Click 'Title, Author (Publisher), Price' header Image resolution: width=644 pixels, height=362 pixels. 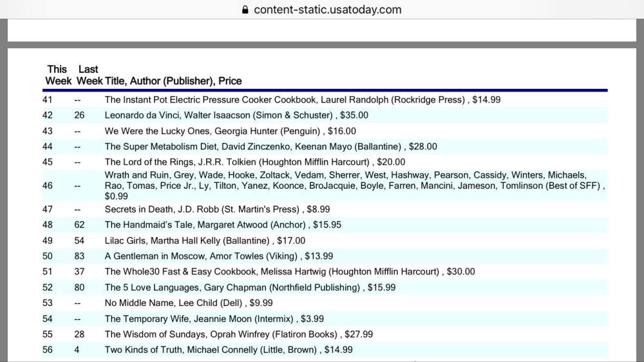tap(173, 81)
